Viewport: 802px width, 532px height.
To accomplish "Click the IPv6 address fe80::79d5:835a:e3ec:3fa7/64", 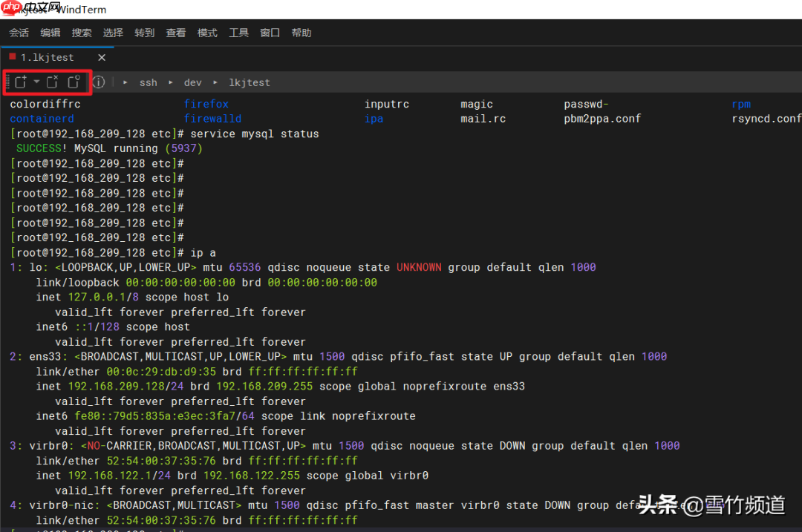I will [x=164, y=416].
